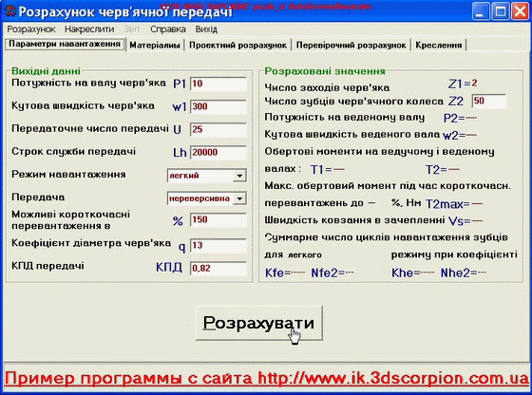Open the Вихід menu
532x395 pixels.
point(206,29)
